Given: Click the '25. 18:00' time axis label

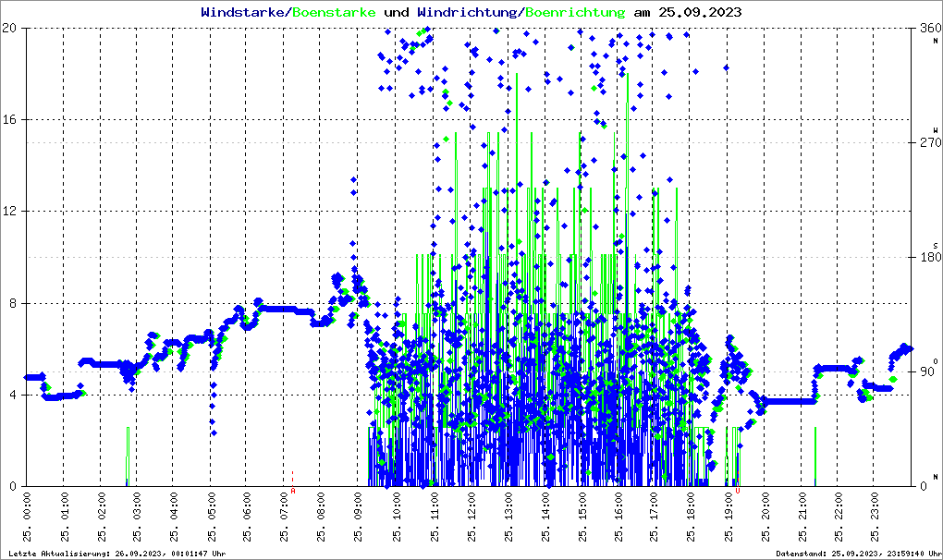Looking at the screenshot, I should click(x=691, y=517).
